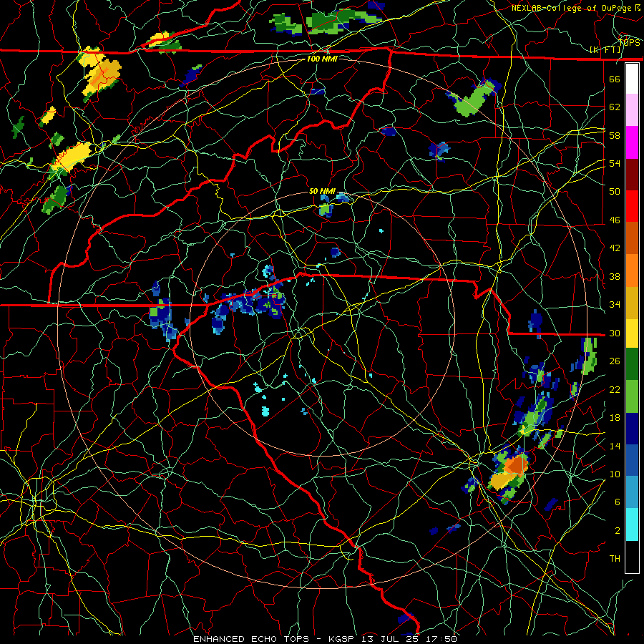Click the dark red legend swatch
The height and width of the screenshot is (644, 644).
[632, 175]
